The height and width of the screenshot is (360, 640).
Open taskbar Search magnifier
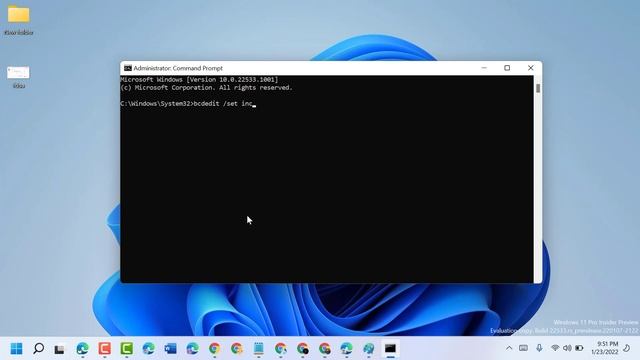[x=38, y=349]
